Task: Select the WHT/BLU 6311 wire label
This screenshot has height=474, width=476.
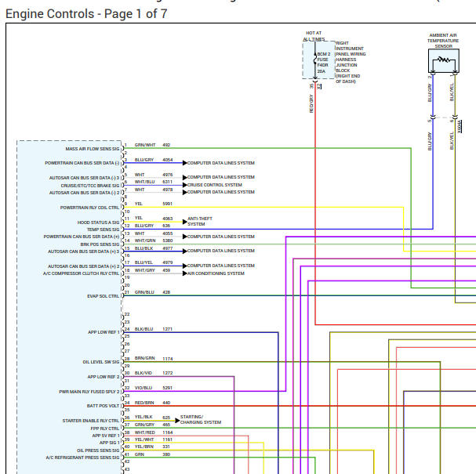Action: (x=154, y=182)
